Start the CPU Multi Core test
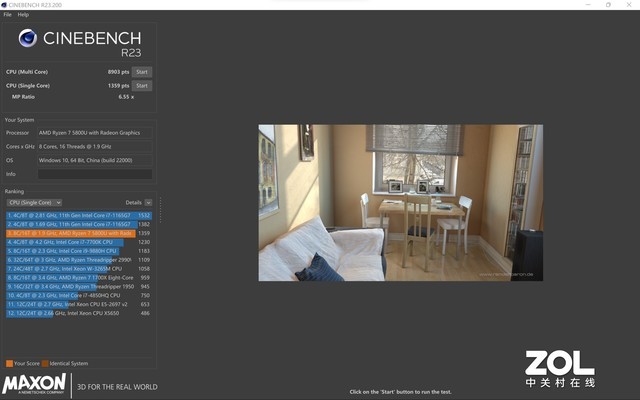The image size is (640, 400). 142,72
